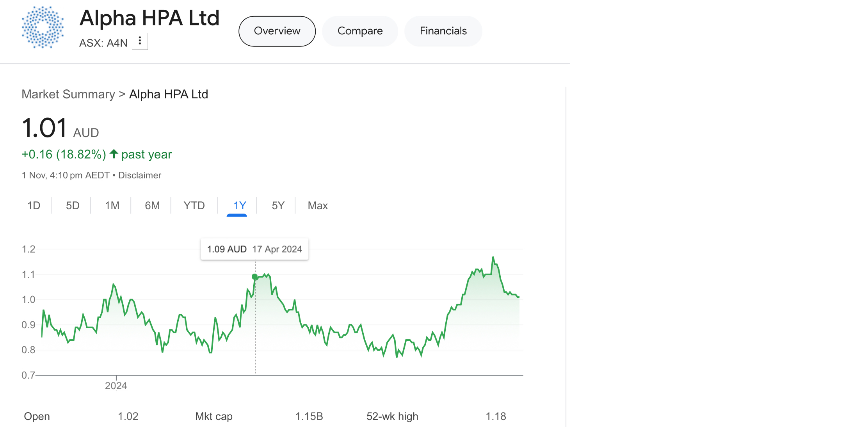Switch to the Compare tab
The height and width of the screenshot is (427, 868).
pos(360,31)
